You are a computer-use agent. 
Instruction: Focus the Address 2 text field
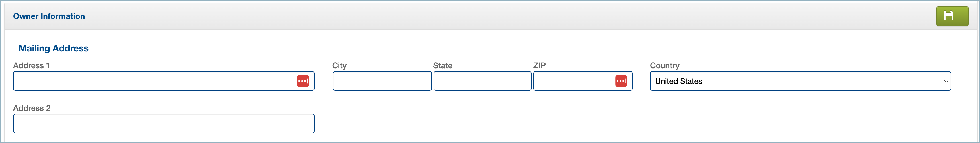[x=164, y=123]
